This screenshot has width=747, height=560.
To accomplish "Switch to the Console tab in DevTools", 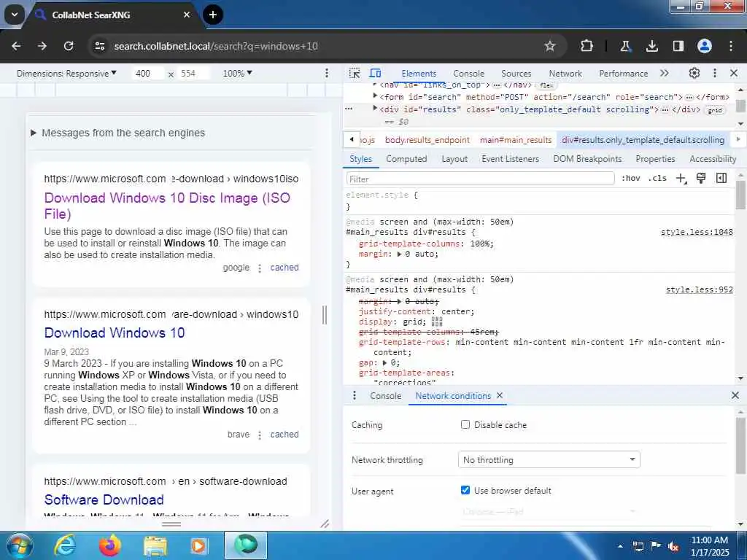I will (469, 74).
